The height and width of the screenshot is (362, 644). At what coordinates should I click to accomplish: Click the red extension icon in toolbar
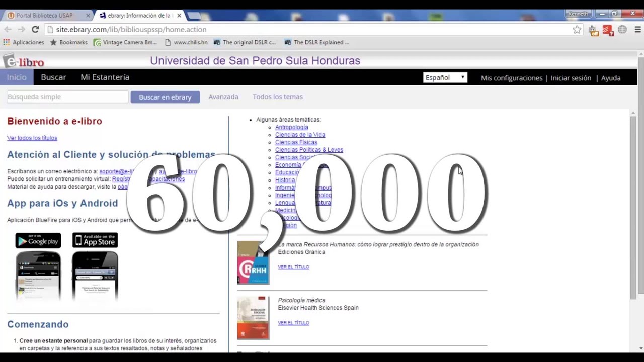[607, 30]
